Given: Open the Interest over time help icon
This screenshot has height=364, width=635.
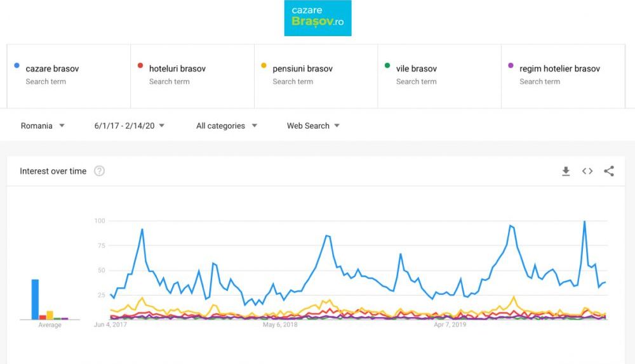Looking at the screenshot, I should [x=99, y=171].
